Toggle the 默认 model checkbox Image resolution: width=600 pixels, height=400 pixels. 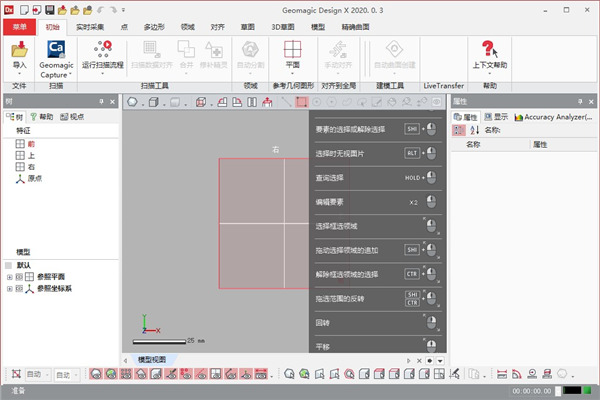tap(9, 265)
